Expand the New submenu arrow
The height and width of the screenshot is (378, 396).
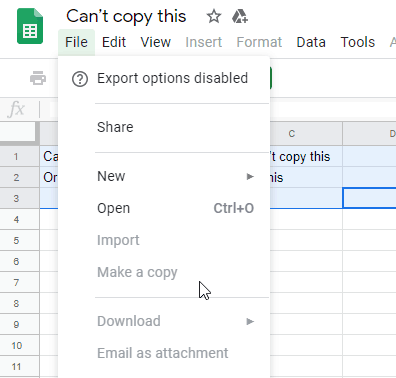click(x=250, y=176)
